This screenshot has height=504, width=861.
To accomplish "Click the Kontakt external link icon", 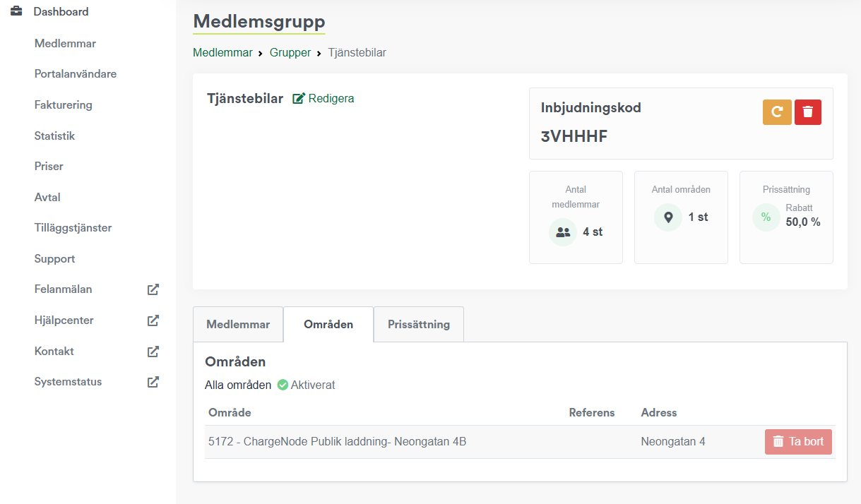I will [153, 352].
